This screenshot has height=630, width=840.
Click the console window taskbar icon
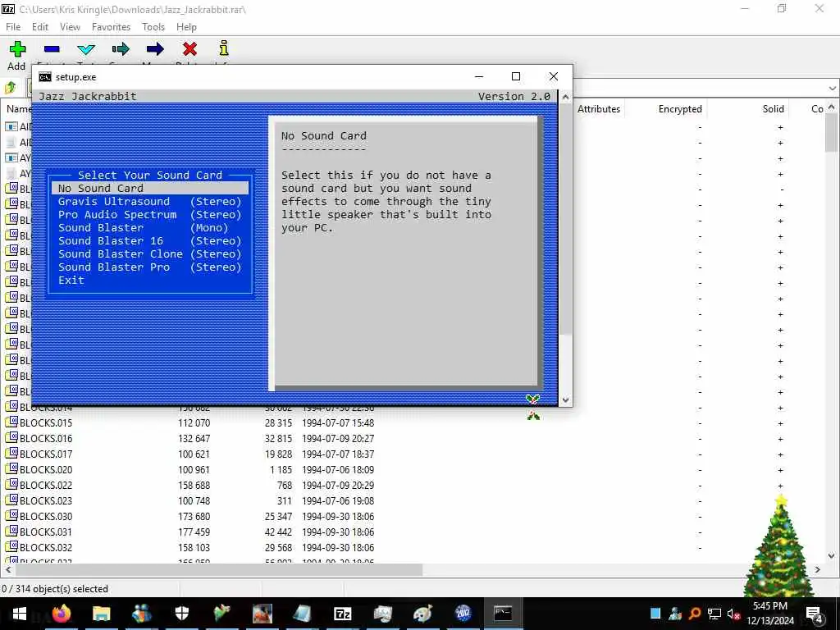click(x=503, y=614)
